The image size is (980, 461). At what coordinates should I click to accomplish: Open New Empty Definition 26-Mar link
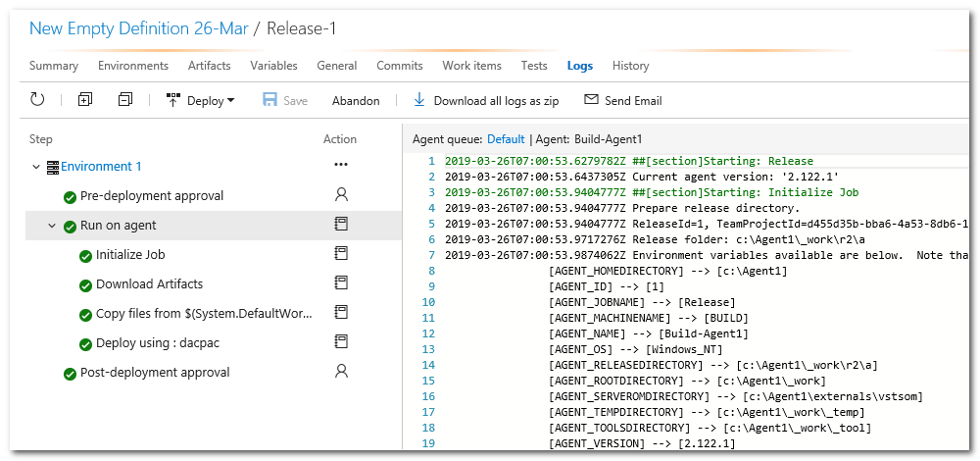point(139,28)
